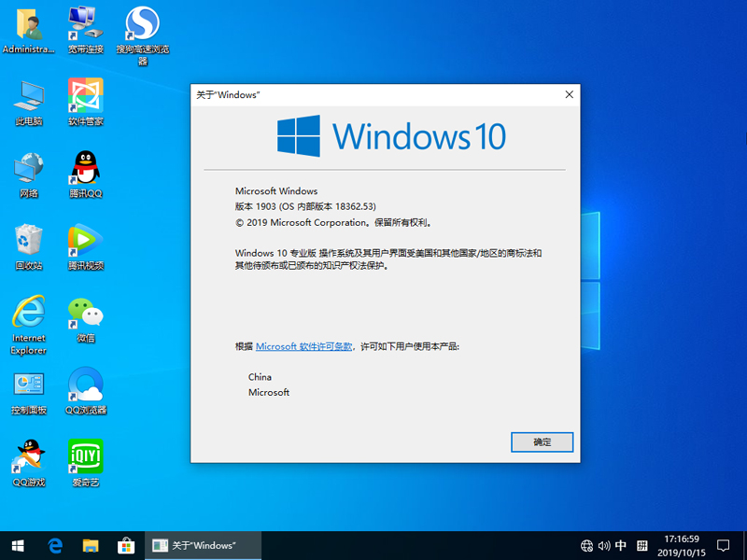Image resolution: width=747 pixels, height=560 pixels.
Task: Click the 确定 button to close the dialog
Action: click(542, 441)
